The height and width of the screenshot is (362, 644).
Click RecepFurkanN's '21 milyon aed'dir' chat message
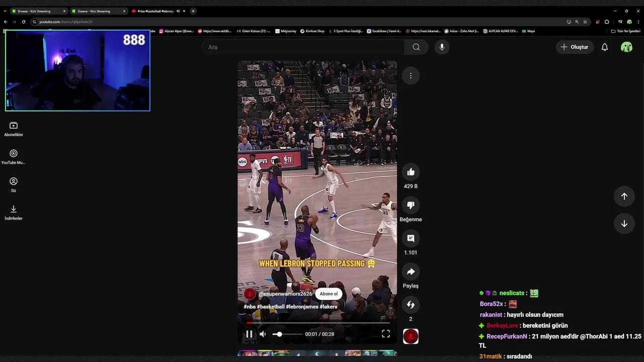560,341
